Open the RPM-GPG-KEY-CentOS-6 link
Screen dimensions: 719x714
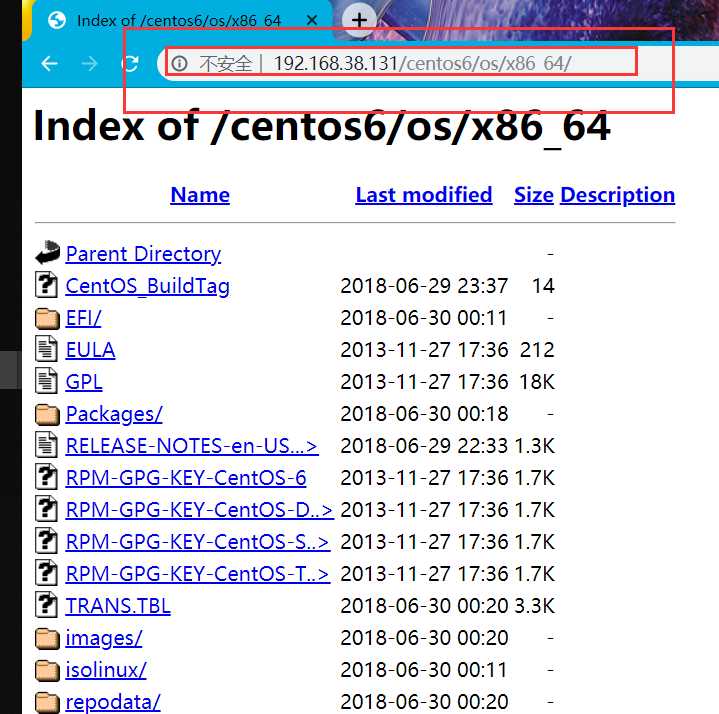[x=186, y=478]
